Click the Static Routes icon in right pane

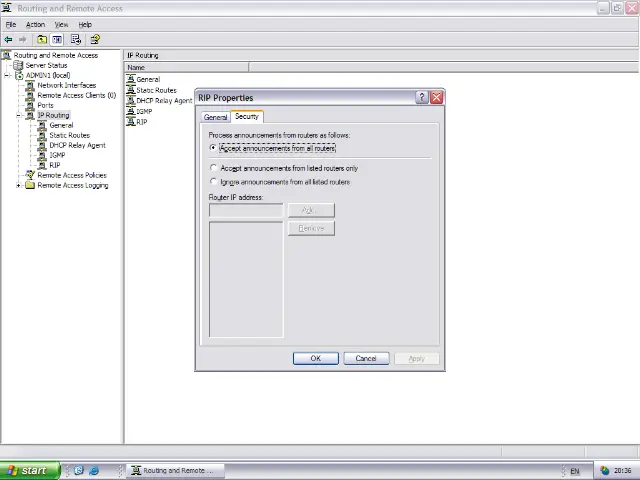(x=131, y=90)
